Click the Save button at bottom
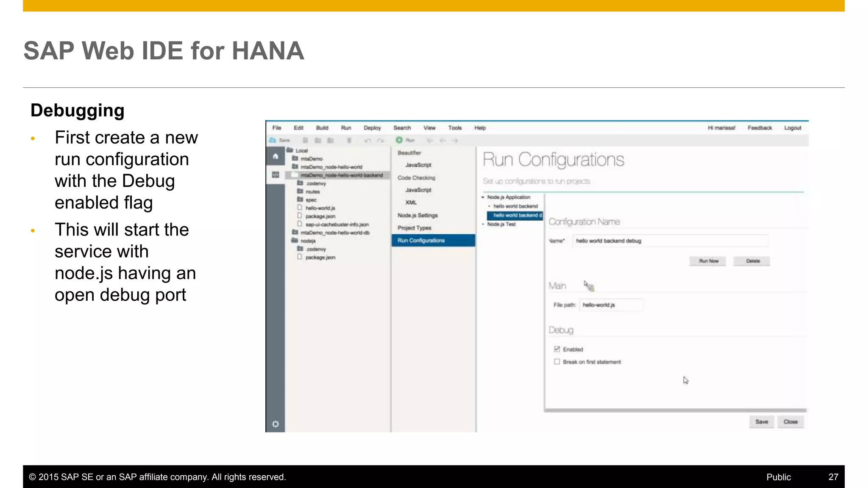868x488 pixels. click(x=762, y=422)
